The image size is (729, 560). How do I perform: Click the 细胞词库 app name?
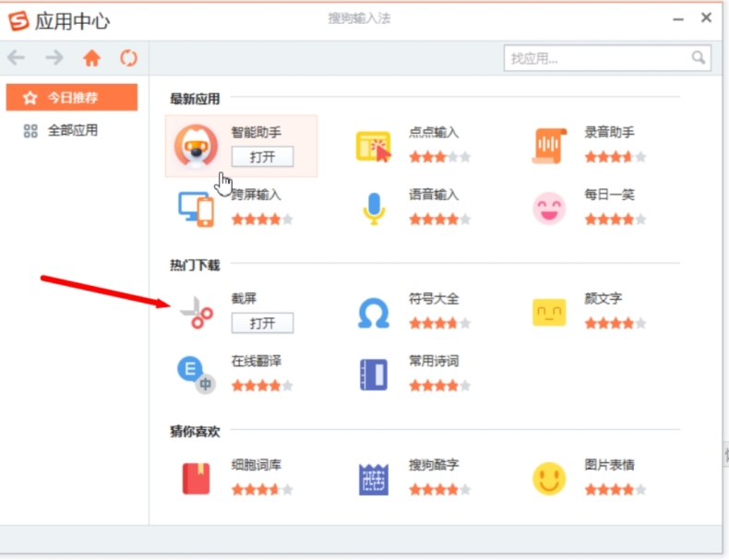[x=257, y=465]
